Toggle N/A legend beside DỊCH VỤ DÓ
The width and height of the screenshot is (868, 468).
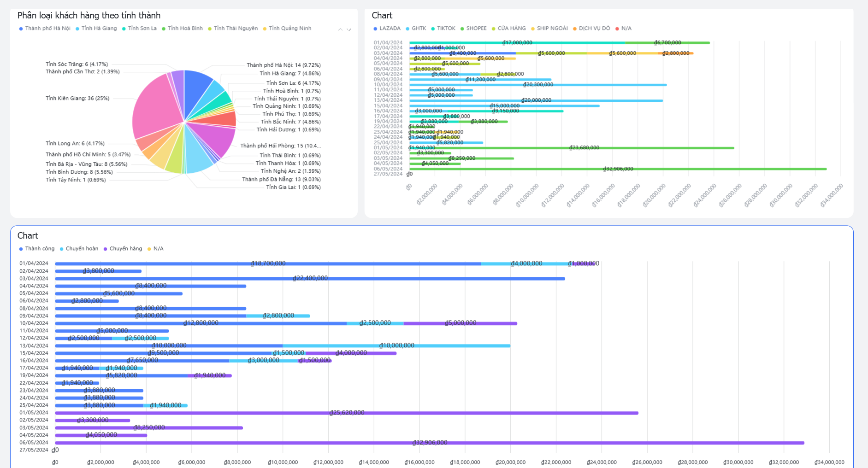click(623, 29)
